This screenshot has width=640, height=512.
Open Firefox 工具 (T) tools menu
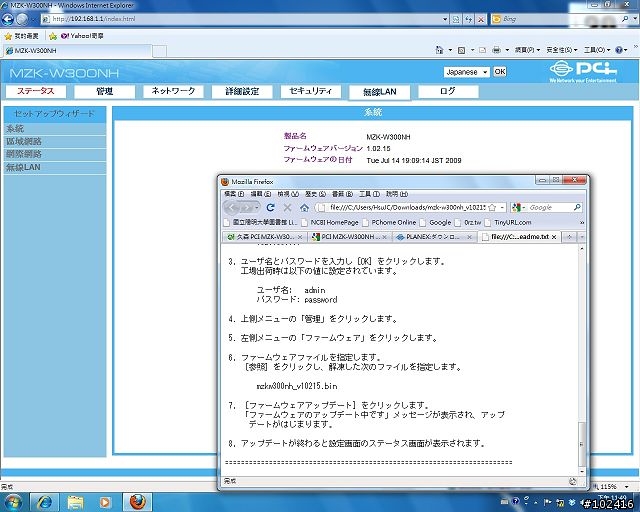point(369,194)
